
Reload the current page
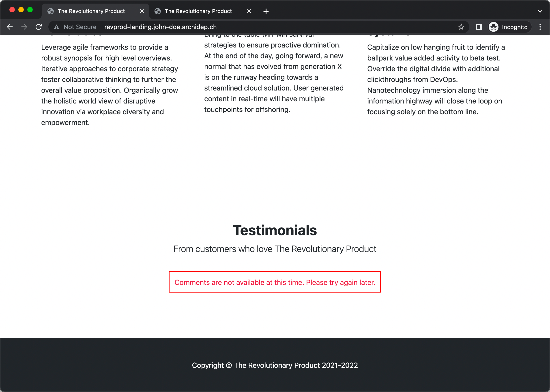click(x=39, y=27)
